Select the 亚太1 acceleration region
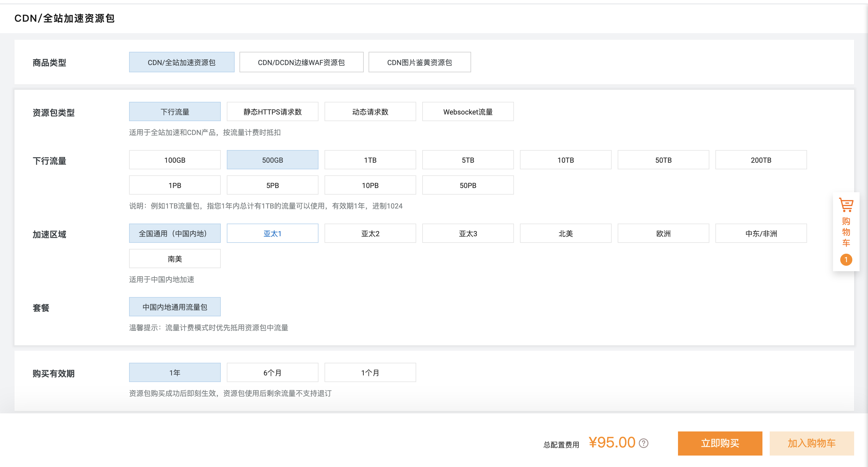The width and height of the screenshot is (868, 467). tap(272, 233)
